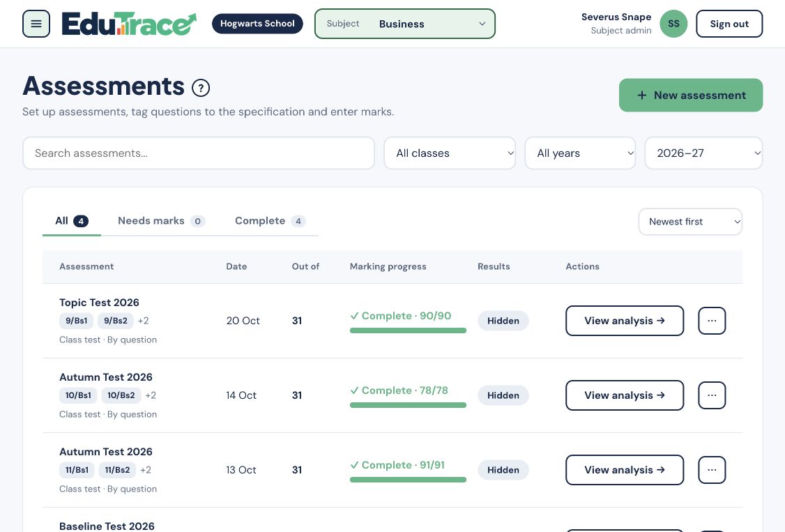Image resolution: width=785 pixels, height=532 pixels.
Task: Open the Newest first sort dropdown
Action: click(x=690, y=222)
